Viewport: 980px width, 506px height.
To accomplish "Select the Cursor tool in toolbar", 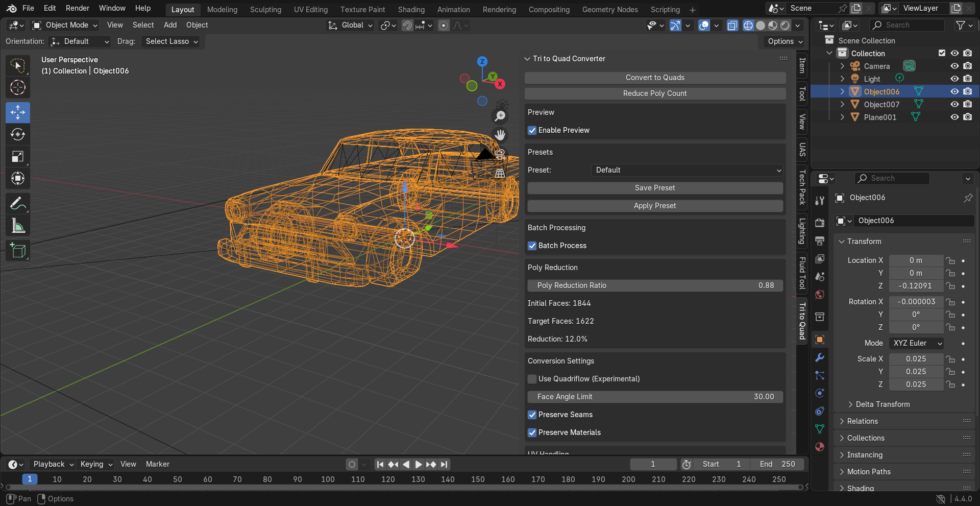I will [x=18, y=88].
